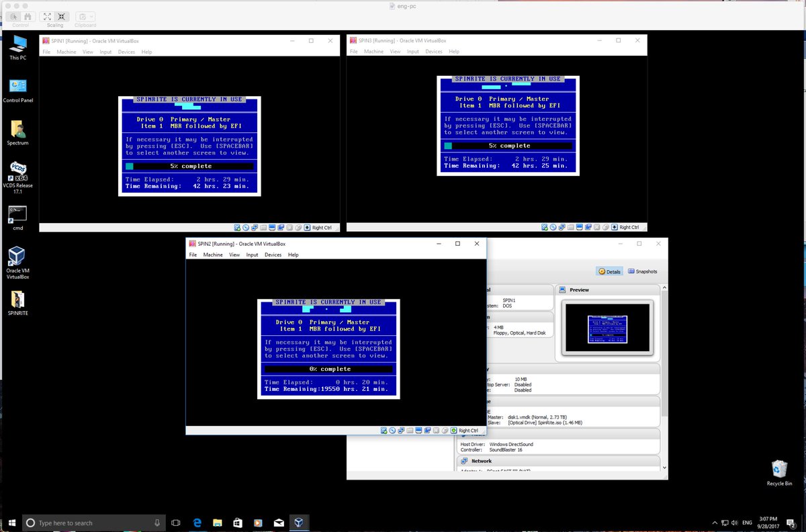Click network indicator in SPIN3 status bar
The width and height of the screenshot is (806, 532).
(x=562, y=228)
